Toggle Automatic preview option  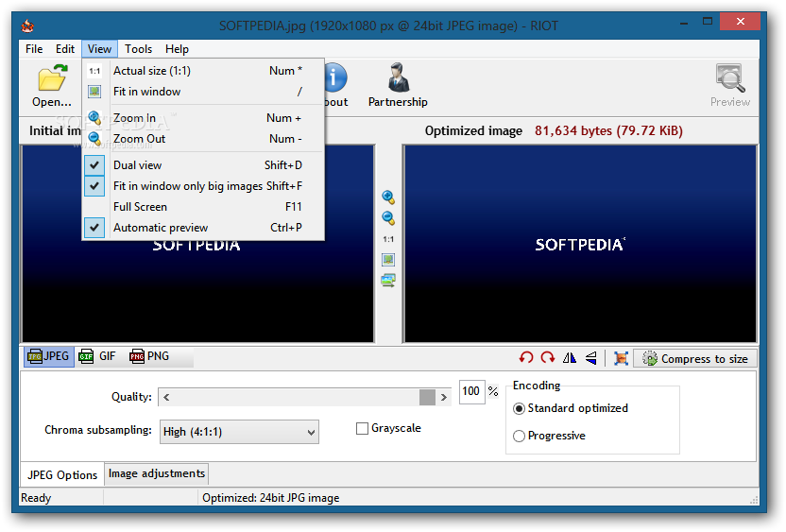coord(203,228)
